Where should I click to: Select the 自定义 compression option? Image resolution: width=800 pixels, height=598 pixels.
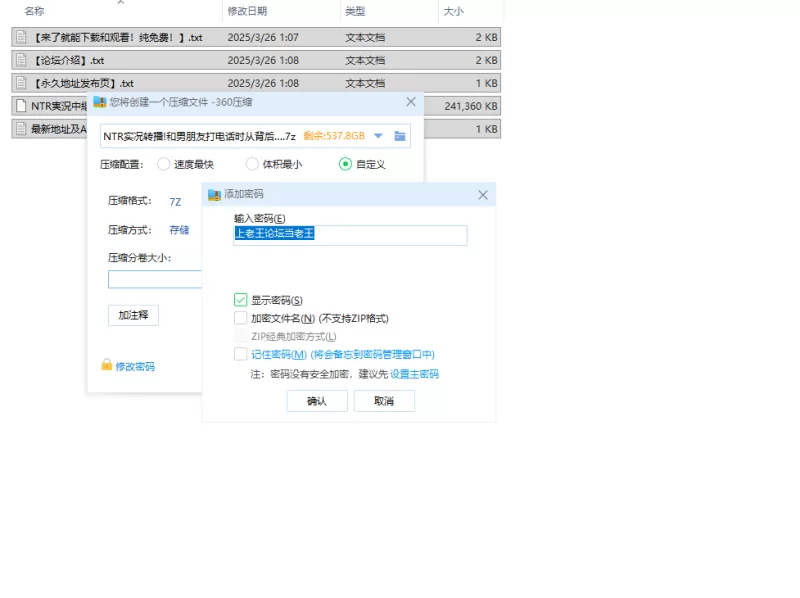point(345,164)
